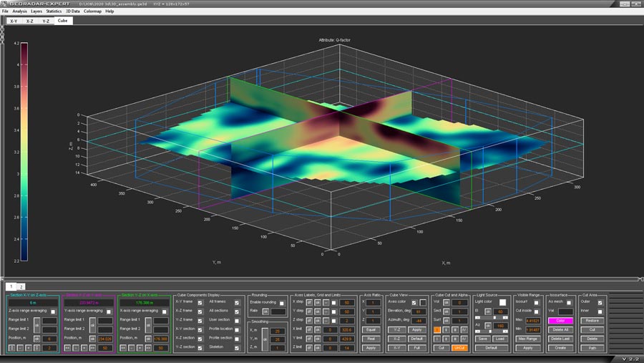Screen dimensions: 644x363
Task: Open the Colormap menu
Action: click(92, 11)
